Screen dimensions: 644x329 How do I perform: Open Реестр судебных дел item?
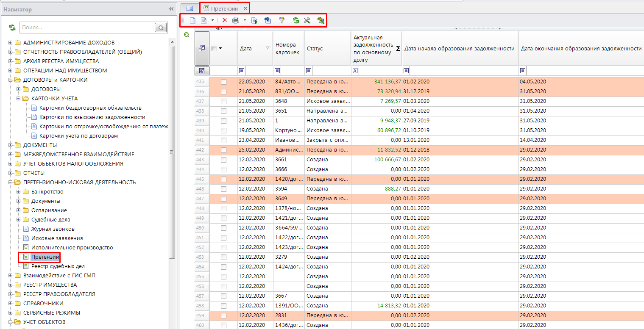tap(58, 266)
